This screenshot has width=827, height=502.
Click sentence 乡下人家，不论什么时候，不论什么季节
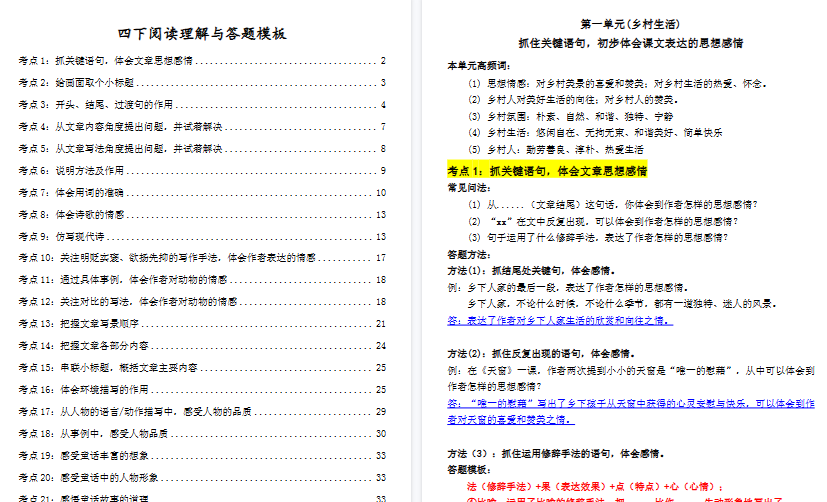click(622, 304)
